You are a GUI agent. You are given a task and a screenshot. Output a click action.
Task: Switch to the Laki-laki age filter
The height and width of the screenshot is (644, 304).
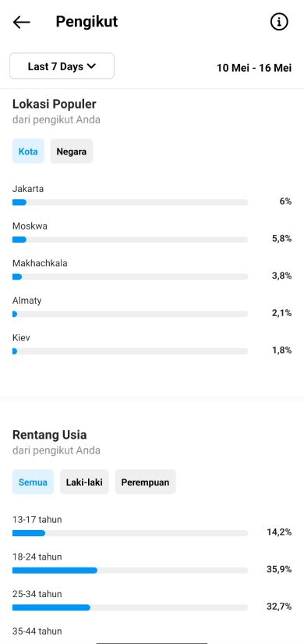(84, 482)
